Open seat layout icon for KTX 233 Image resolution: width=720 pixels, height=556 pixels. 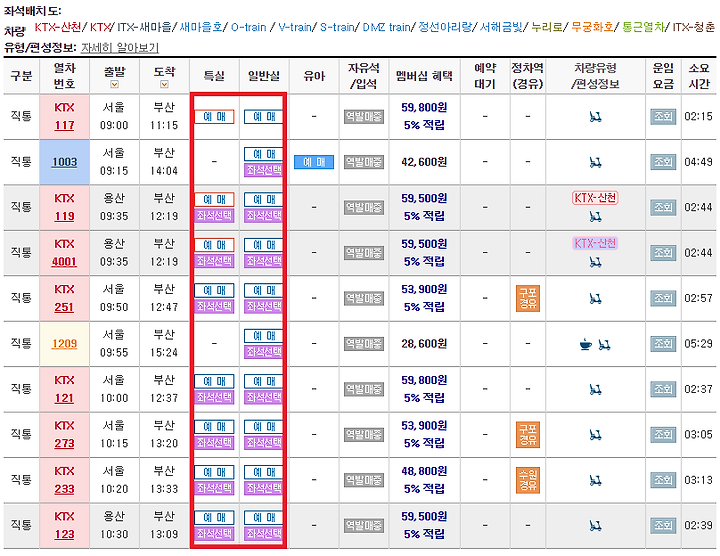coord(596,480)
